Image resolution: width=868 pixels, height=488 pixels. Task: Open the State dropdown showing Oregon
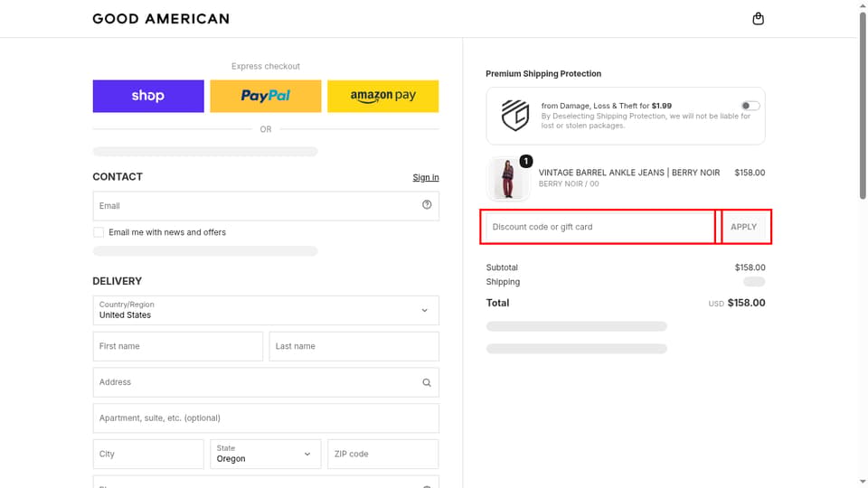(x=266, y=454)
